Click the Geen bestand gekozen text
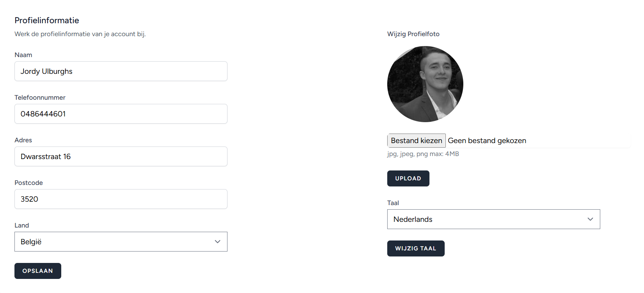The image size is (644, 293). click(x=487, y=140)
